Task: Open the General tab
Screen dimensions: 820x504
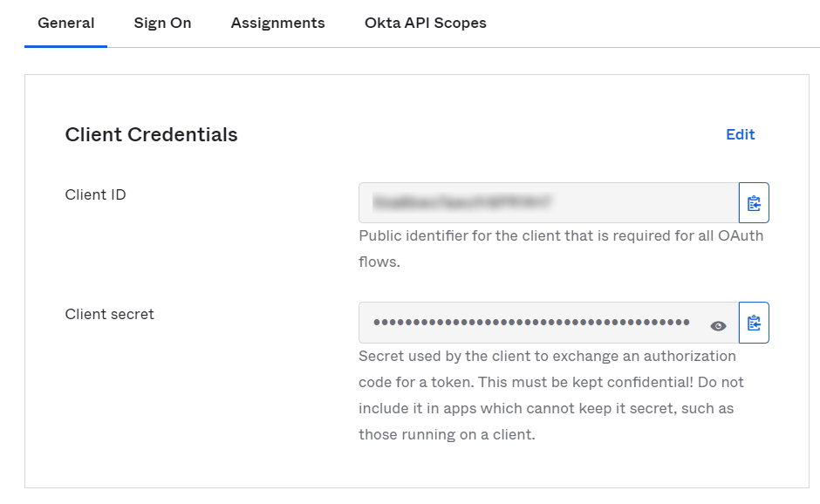Action: coord(66,23)
